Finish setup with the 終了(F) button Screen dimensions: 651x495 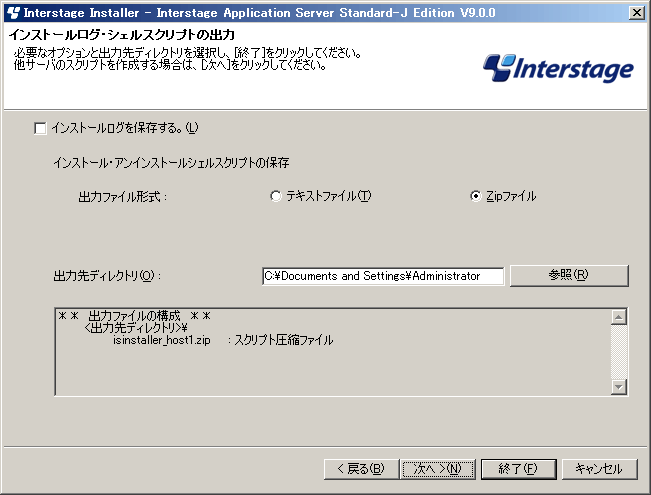(x=519, y=469)
